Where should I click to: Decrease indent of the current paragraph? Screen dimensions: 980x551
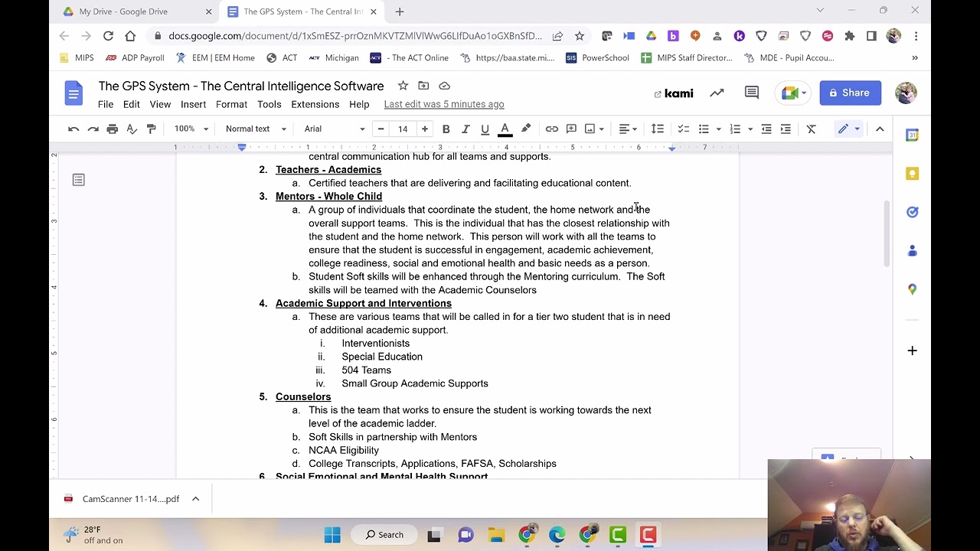pos(766,129)
